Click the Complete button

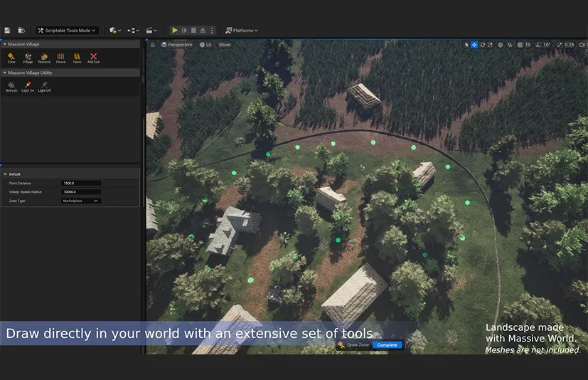(387, 344)
